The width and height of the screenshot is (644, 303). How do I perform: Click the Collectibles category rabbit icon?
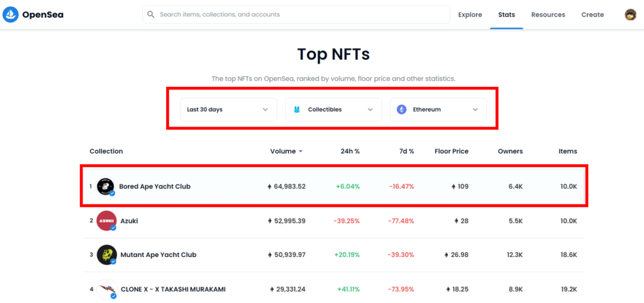297,110
